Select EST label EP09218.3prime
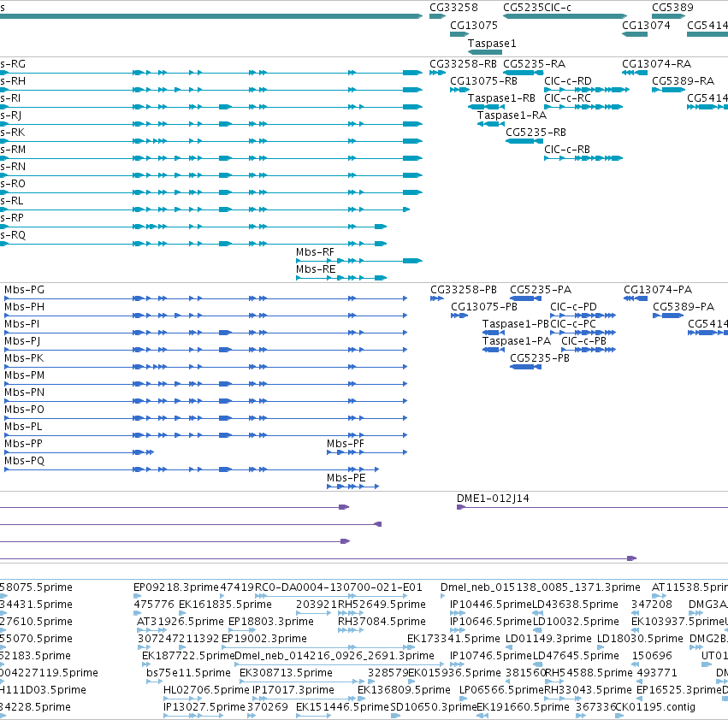 (x=175, y=587)
